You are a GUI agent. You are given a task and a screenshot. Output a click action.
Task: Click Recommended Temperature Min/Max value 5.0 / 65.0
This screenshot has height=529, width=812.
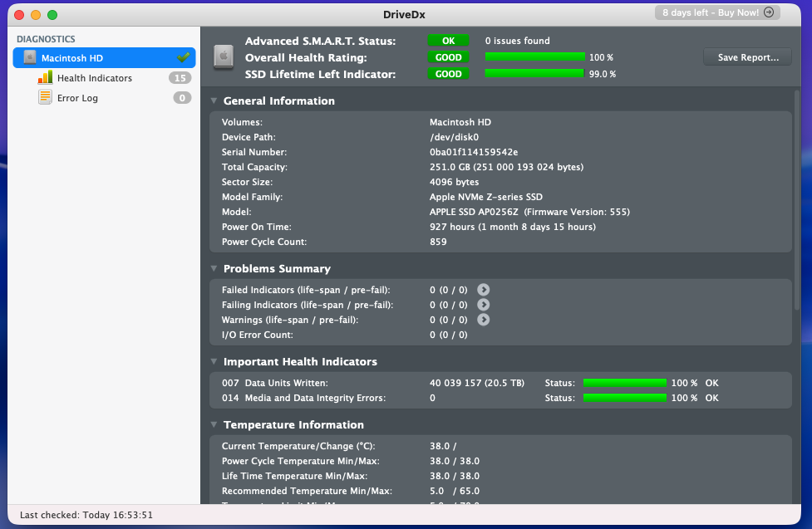[x=454, y=492]
